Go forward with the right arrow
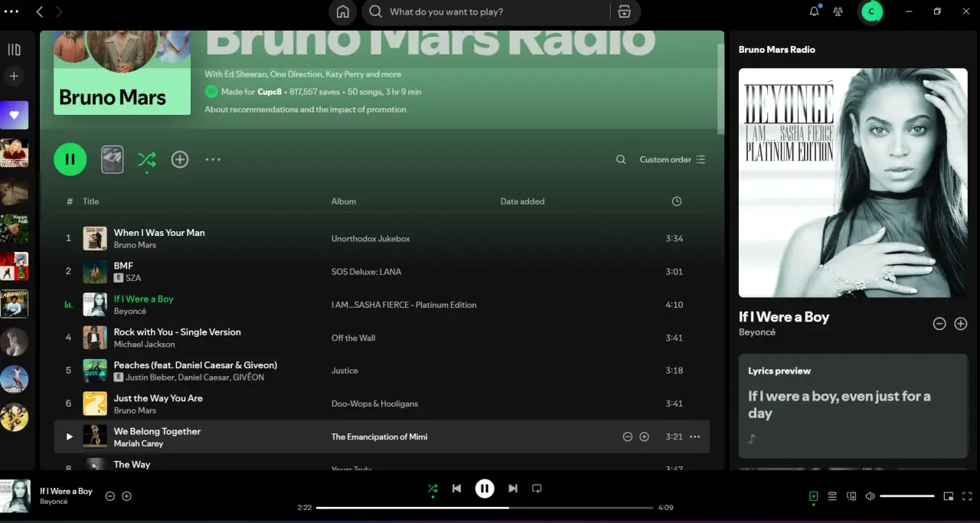980x523 pixels. click(59, 11)
